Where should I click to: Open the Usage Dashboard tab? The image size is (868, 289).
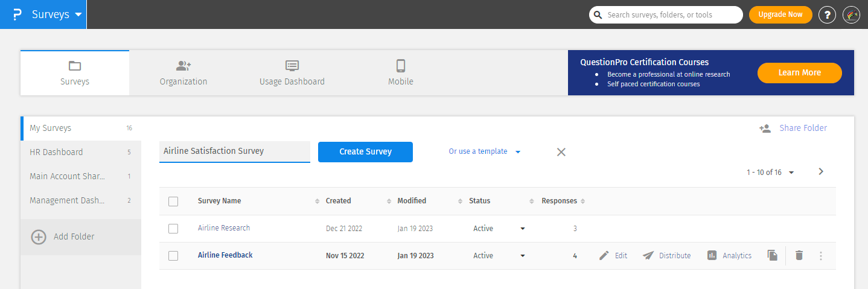[292, 73]
